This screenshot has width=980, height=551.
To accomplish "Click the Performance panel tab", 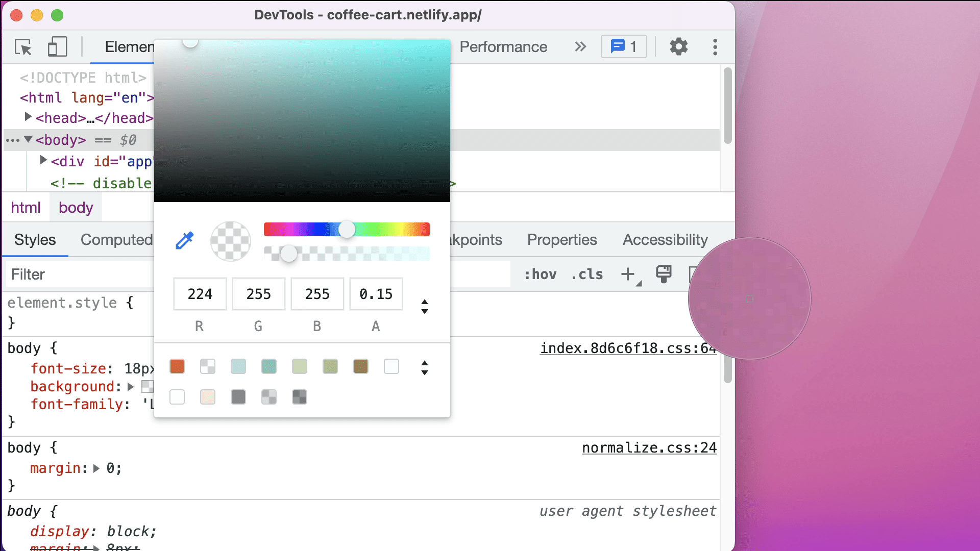I will [503, 46].
